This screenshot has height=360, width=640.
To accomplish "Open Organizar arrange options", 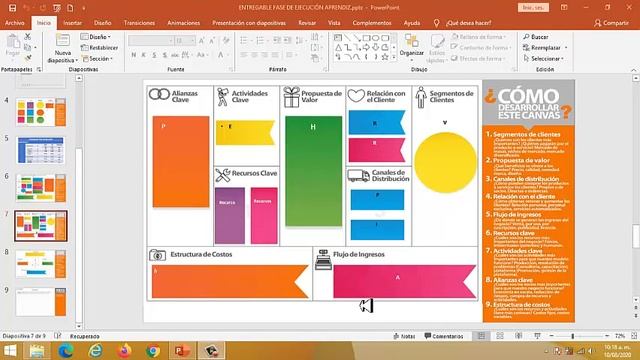I will pyautogui.click(x=411, y=48).
